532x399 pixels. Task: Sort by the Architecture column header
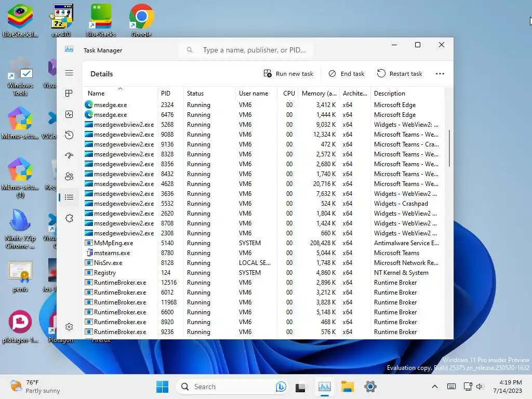coord(355,94)
